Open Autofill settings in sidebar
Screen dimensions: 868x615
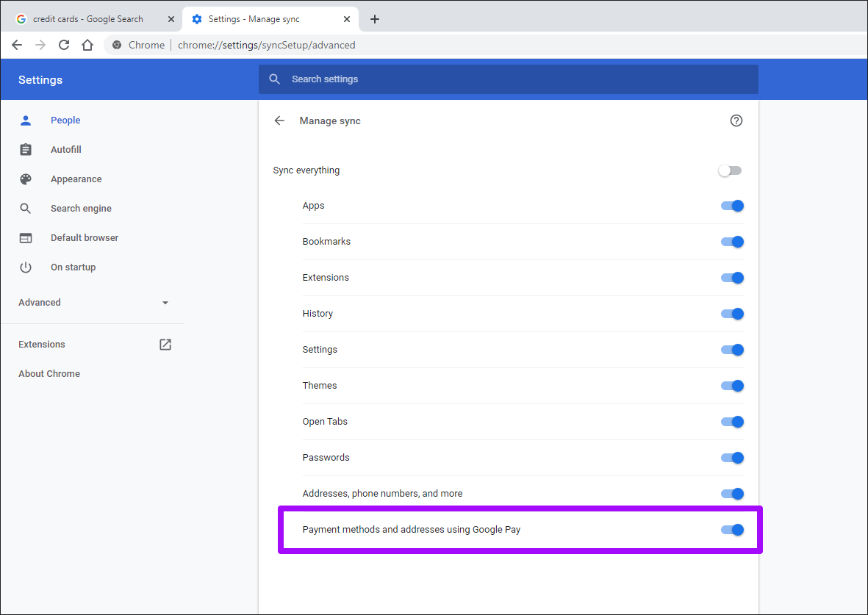tap(65, 150)
